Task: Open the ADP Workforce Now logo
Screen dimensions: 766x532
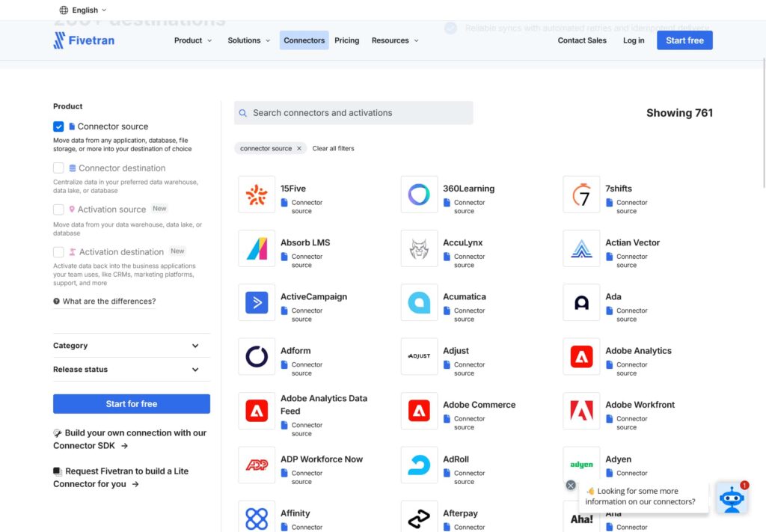Action: (x=257, y=465)
